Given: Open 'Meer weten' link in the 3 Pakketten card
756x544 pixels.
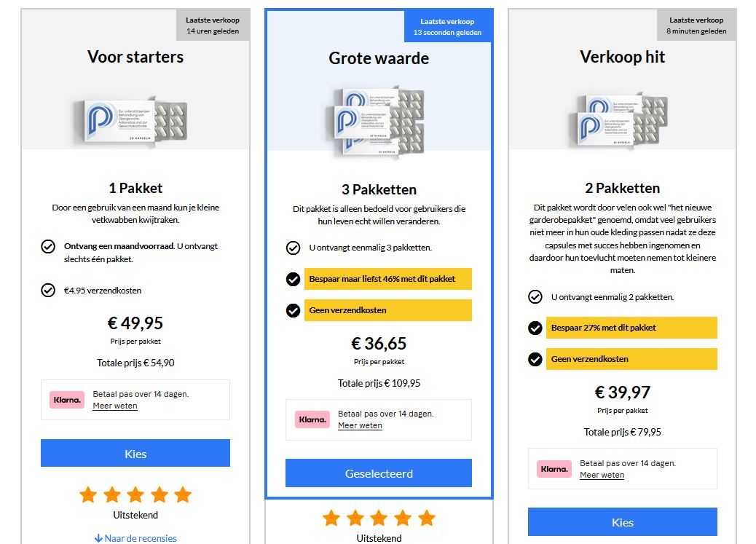Looking at the screenshot, I should pyautogui.click(x=360, y=425).
